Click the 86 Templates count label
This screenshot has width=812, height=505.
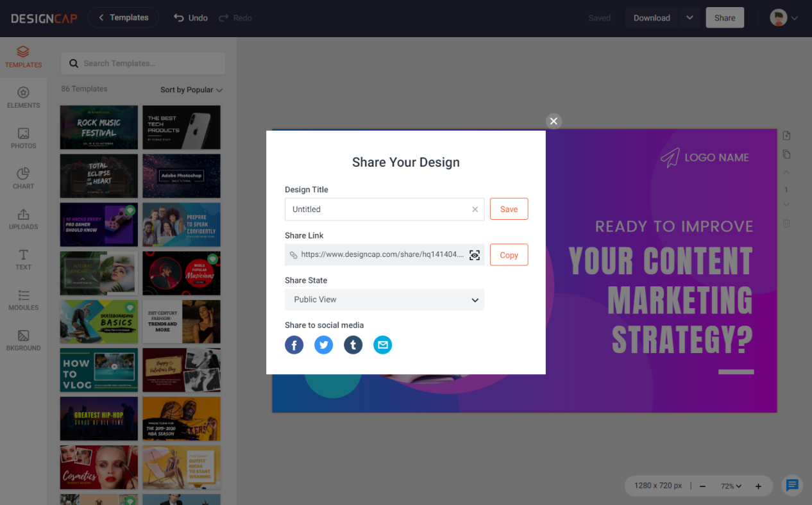coord(84,89)
